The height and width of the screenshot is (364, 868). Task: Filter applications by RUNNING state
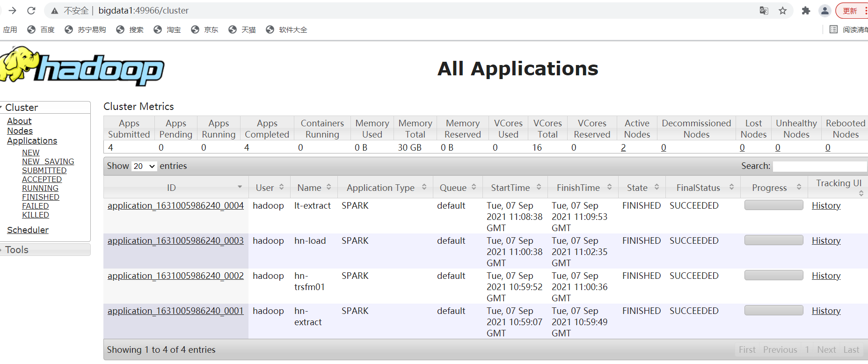click(40, 188)
